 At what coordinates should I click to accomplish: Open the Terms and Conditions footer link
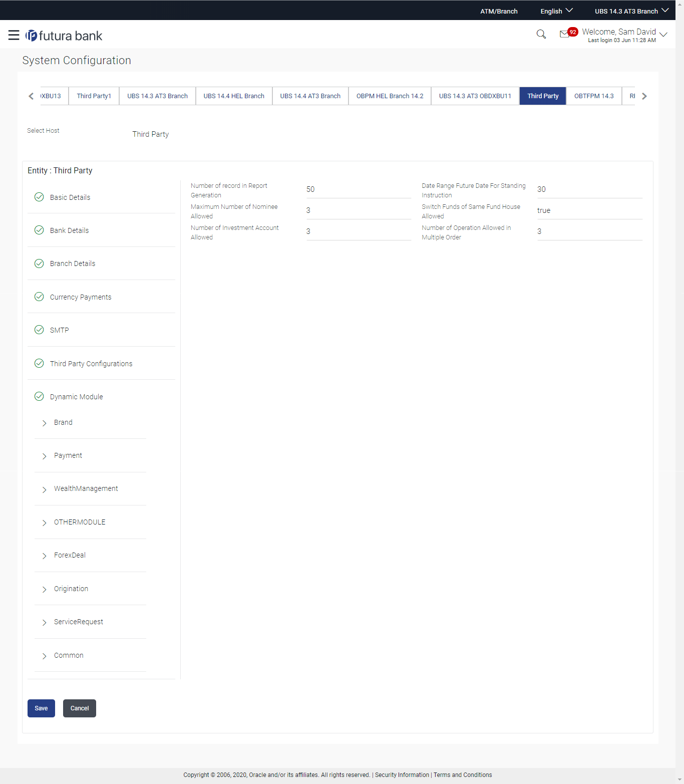[463, 775]
